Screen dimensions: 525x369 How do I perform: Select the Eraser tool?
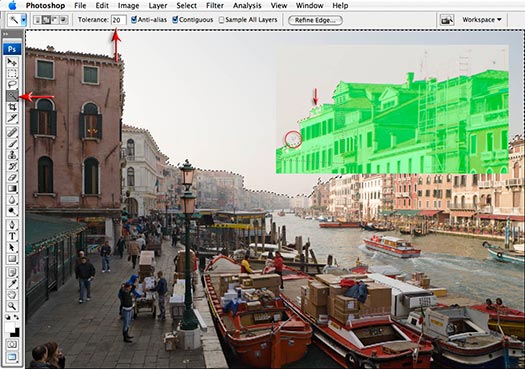(12, 177)
